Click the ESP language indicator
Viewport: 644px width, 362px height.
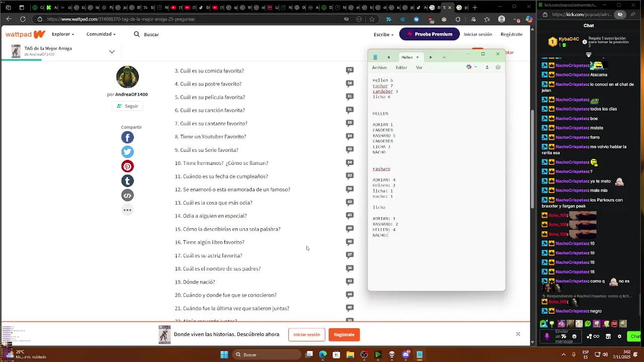tap(586, 354)
